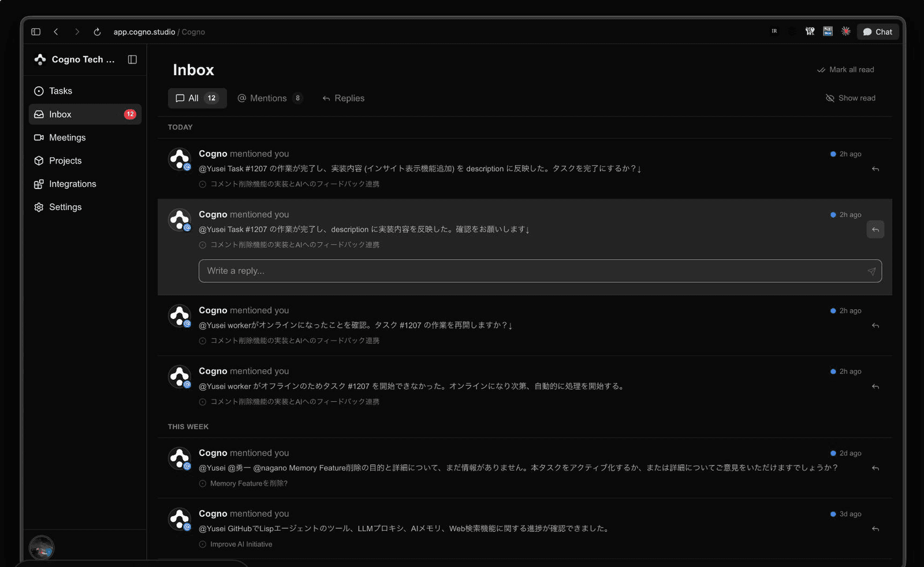Open the 'Memory Featureを削除?' task link
The width and height of the screenshot is (924, 567).
(x=243, y=483)
